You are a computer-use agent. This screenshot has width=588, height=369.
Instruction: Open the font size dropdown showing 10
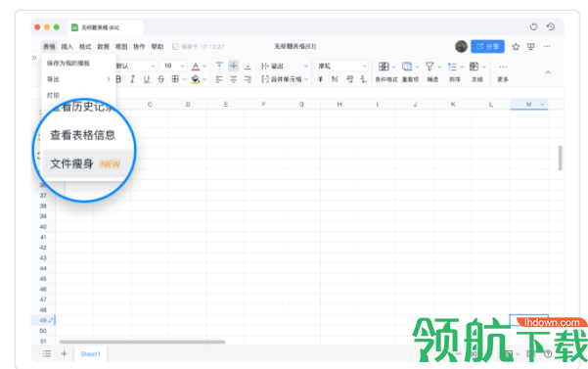pyautogui.click(x=173, y=66)
